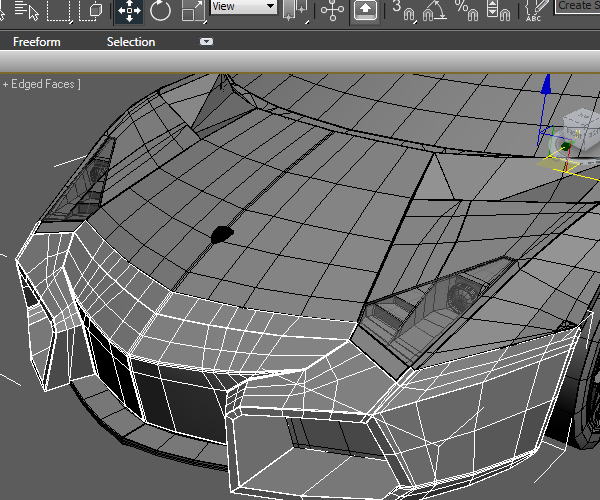Open the Select by Name tool
Screen dimensions: 600x500
pos(27,10)
